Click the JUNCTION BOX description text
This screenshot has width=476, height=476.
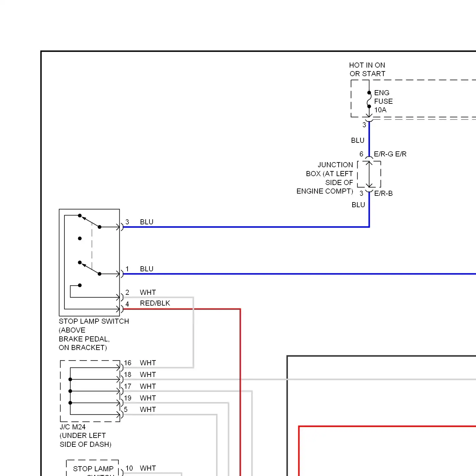(325, 178)
